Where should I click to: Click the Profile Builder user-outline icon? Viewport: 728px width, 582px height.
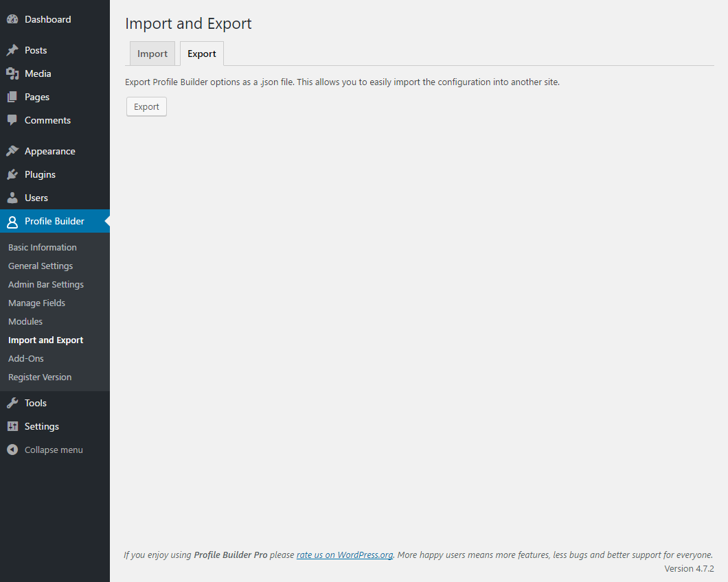click(12, 222)
